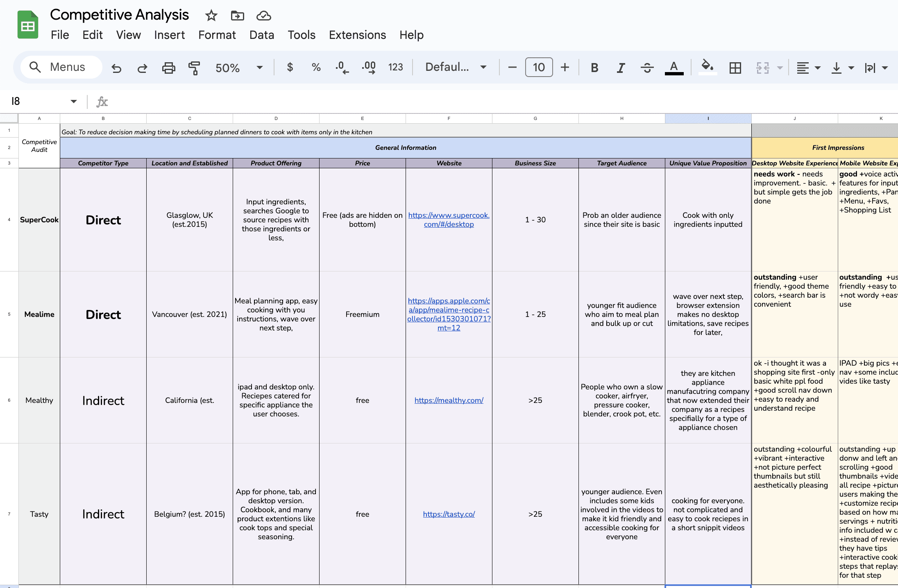Follow the tasty.co hyperlink
898x588 pixels.
[x=449, y=514]
